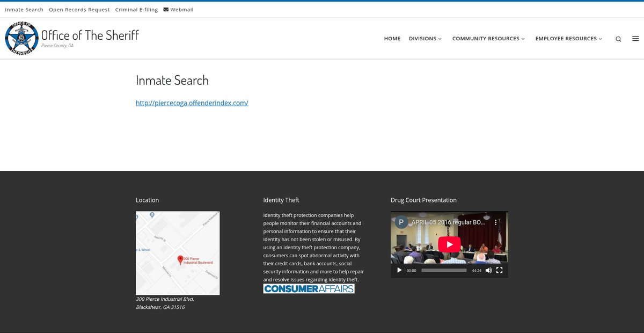Play the video with red YouTube button
Image resolution: width=644 pixels, height=333 pixels.
[449, 244]
